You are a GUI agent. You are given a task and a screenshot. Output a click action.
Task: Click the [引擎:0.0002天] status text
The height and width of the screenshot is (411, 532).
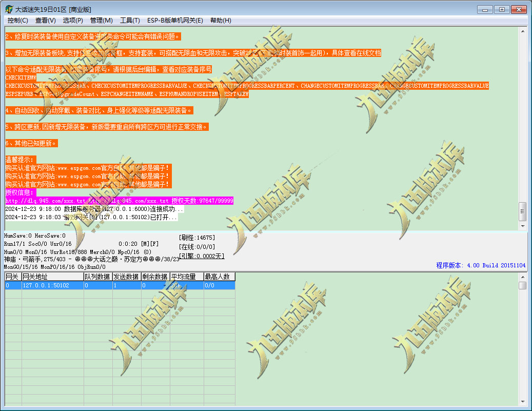click(x=202, y=256)
